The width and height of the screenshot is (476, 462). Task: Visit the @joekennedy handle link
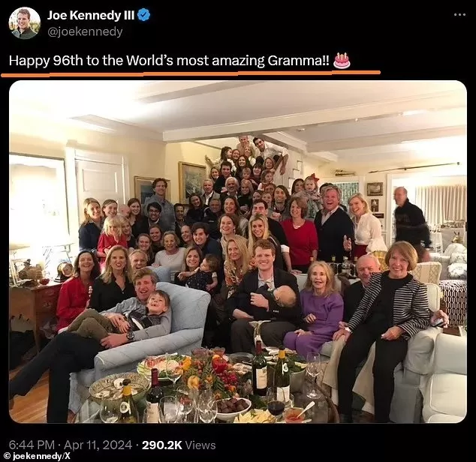click(85, 31)
